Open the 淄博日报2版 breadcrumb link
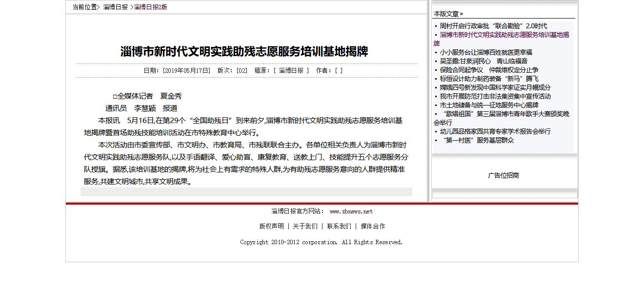The image size is (644, 293). [151, 7]
